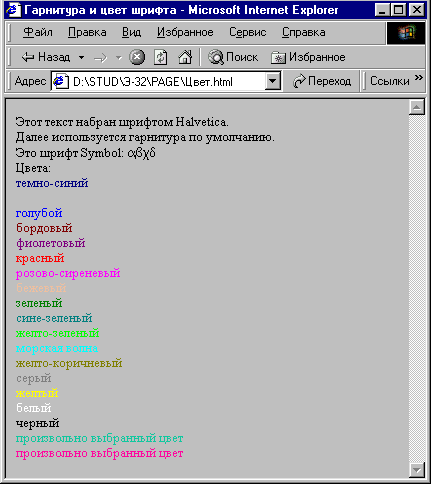Screen dimensions: 431x484
Task: Open the Вид menu
Action: [x=131, y=32]
